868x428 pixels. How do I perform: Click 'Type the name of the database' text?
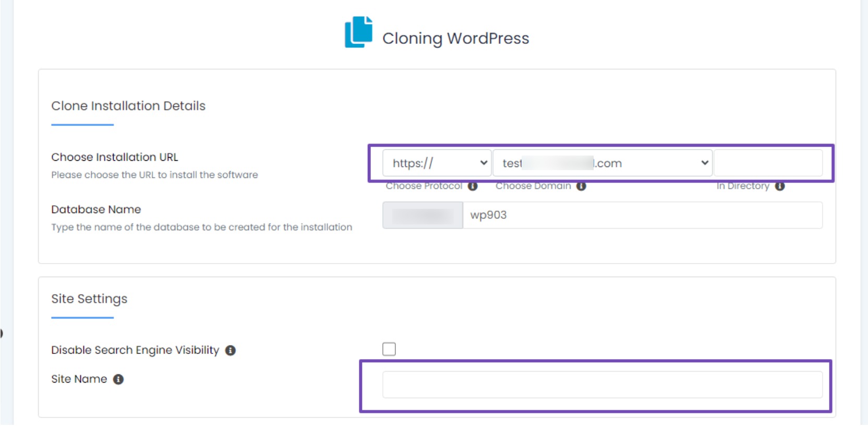[201, 227]
